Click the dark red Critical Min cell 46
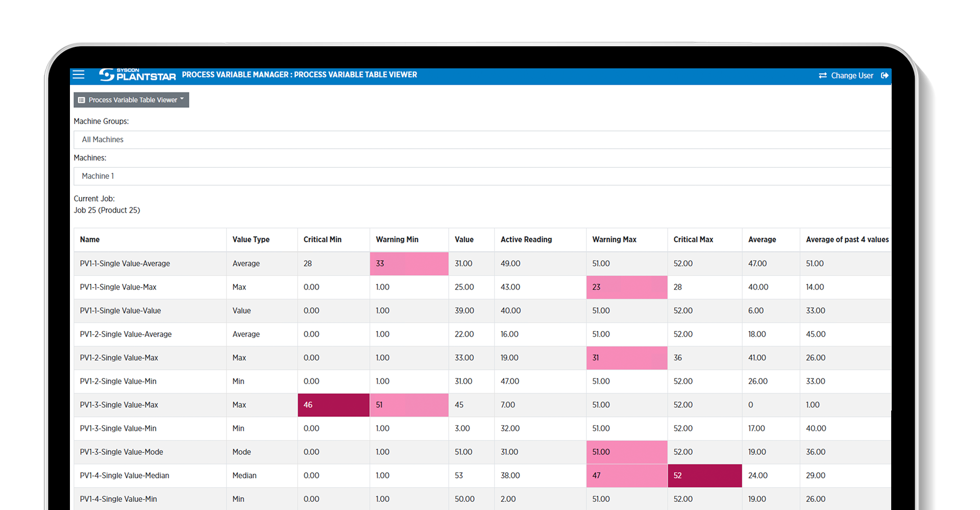Screen dimensions: 980x510 coord(333,405)
